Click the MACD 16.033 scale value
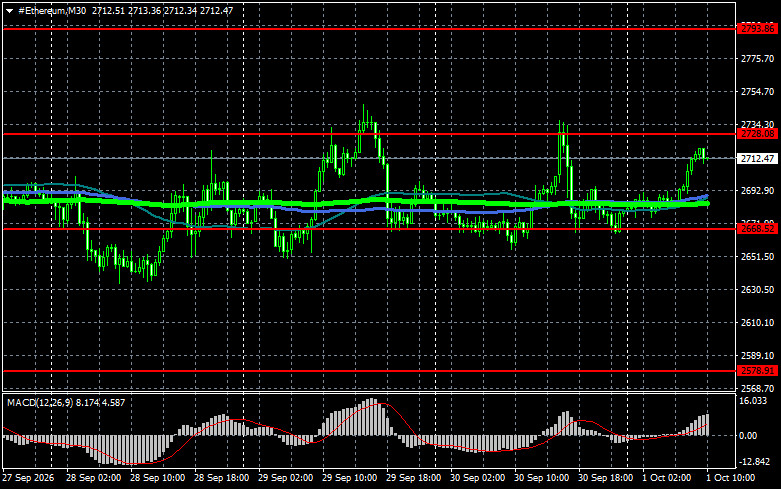Viewport: 781px width, 489px height. pyautogui.click(x=753, y=401)
